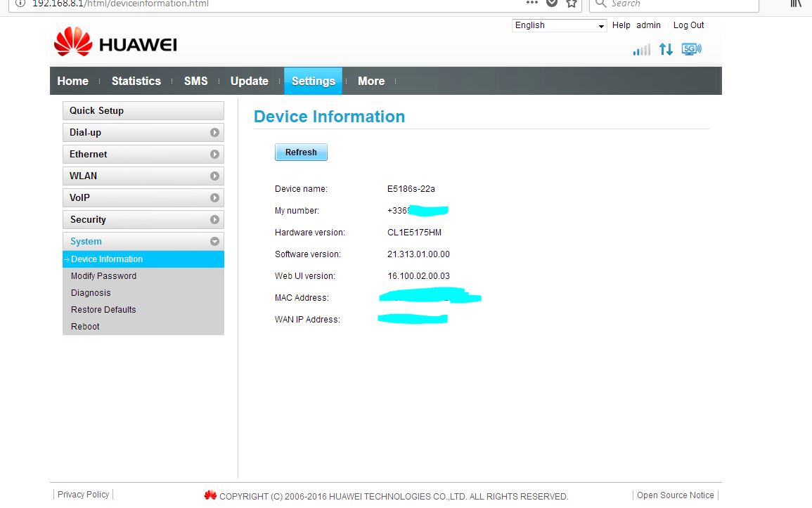This screenshot has height=508, width=812.
Task: Click Log Out
Action: tap(688, 25)
